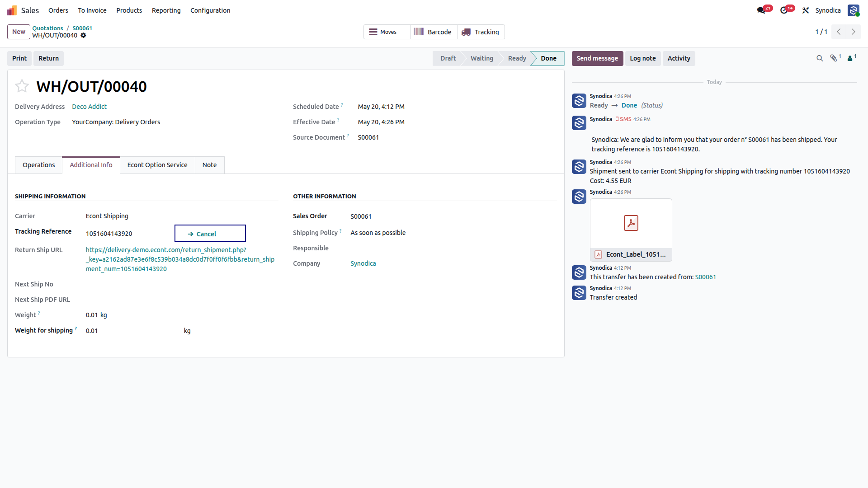Open the Orders menu
Image resolution: width=868 pixels, height=488 pixels.
(x=58, y=10)
